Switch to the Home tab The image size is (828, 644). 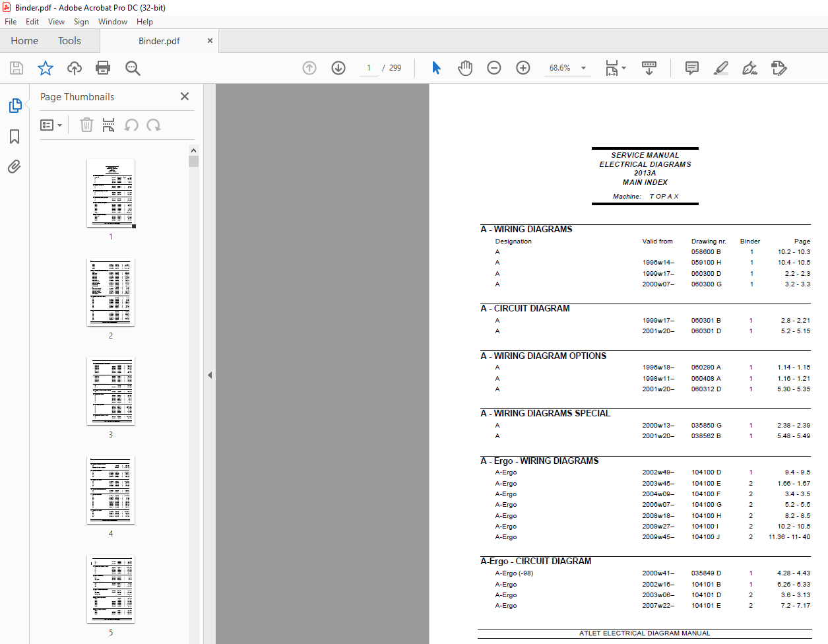(24, 41)
